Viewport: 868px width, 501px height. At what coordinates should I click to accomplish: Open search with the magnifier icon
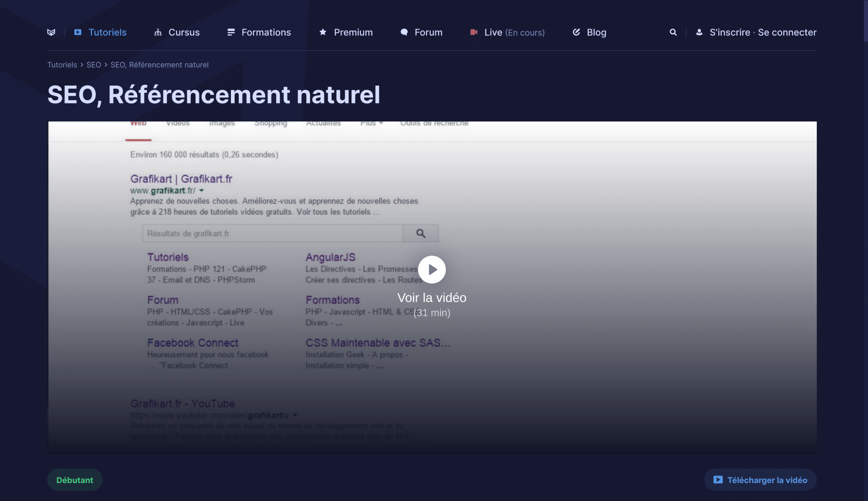tap(673, 32)
